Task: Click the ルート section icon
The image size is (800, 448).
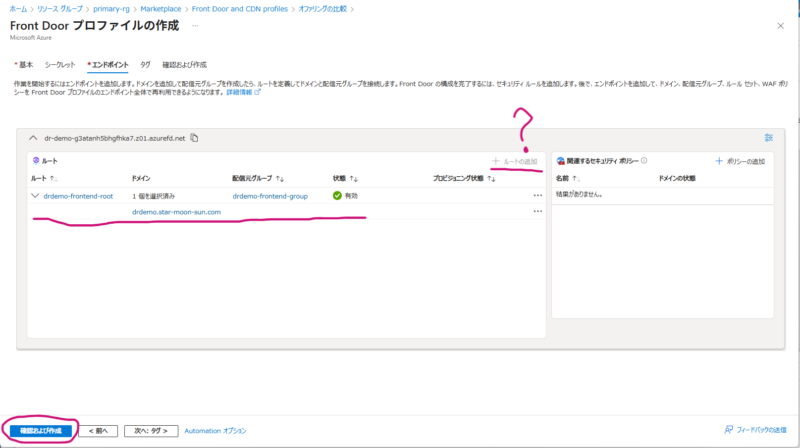Action: [36, 161]
